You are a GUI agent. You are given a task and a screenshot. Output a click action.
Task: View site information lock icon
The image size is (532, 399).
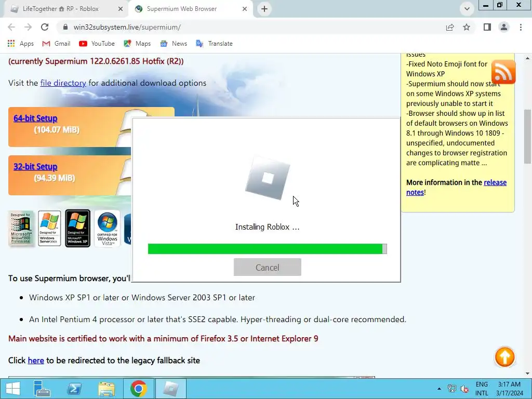click(66, 27)
